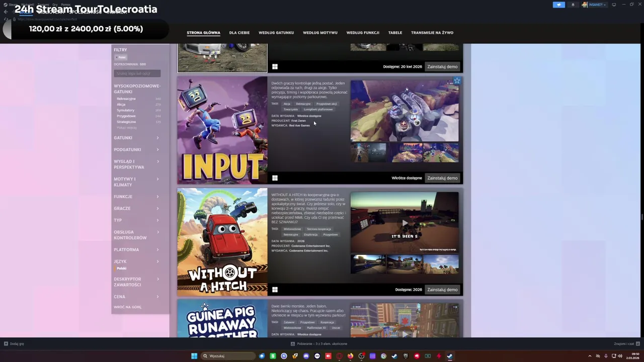
Task: Remove the Polski filter chip
Action: tap(120, 57)
